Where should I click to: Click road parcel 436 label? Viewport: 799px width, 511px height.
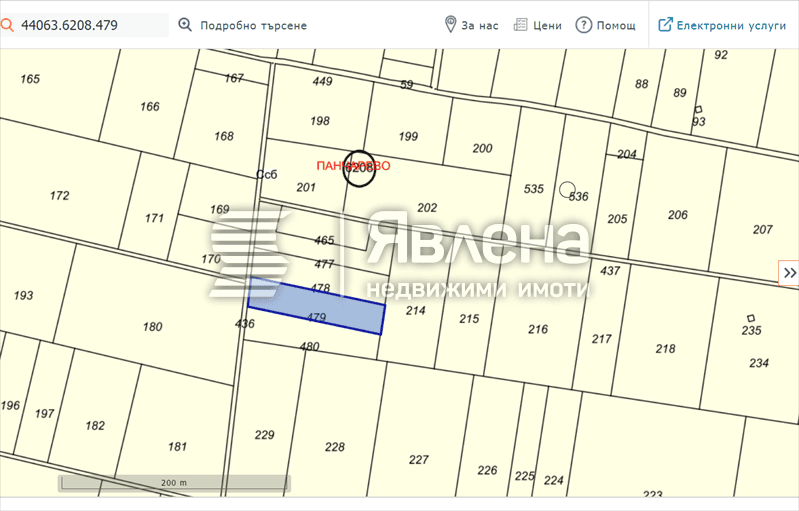[245, 323]
